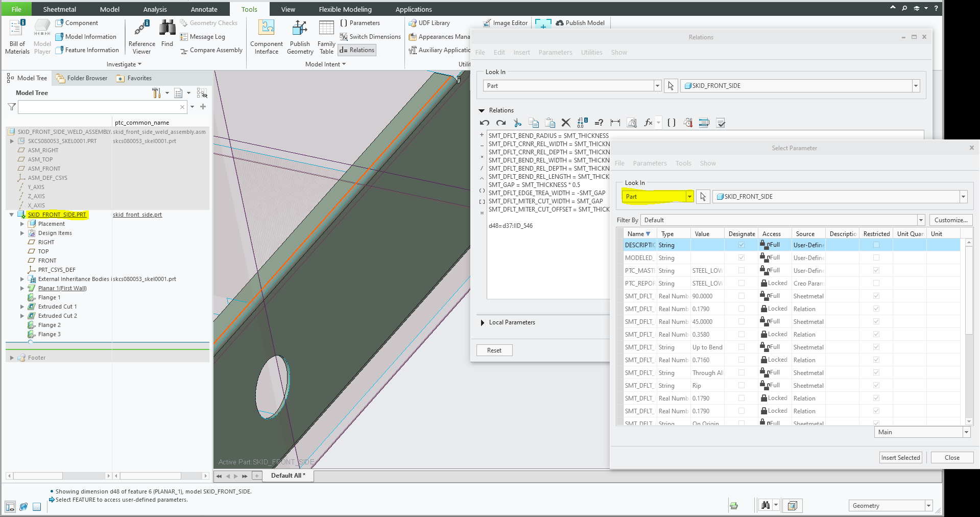Check the Designate box for DESCRIPTION parameter
Viewport: 980px width, 517px height.
click(x=742, y=245)
